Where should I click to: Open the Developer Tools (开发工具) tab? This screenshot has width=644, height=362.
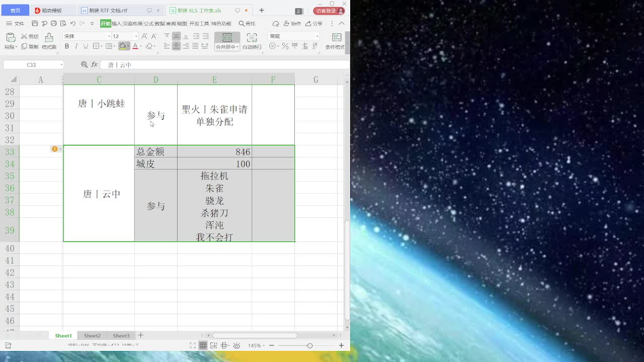tap(199, 24)
